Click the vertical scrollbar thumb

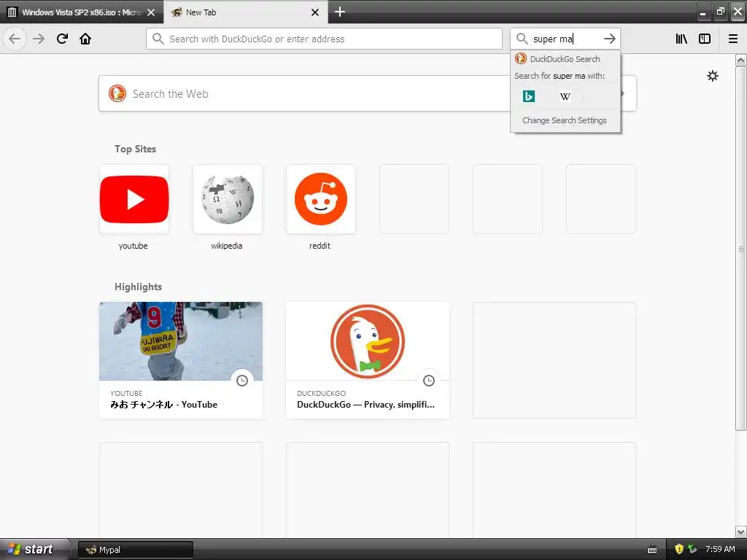(740, 248)
